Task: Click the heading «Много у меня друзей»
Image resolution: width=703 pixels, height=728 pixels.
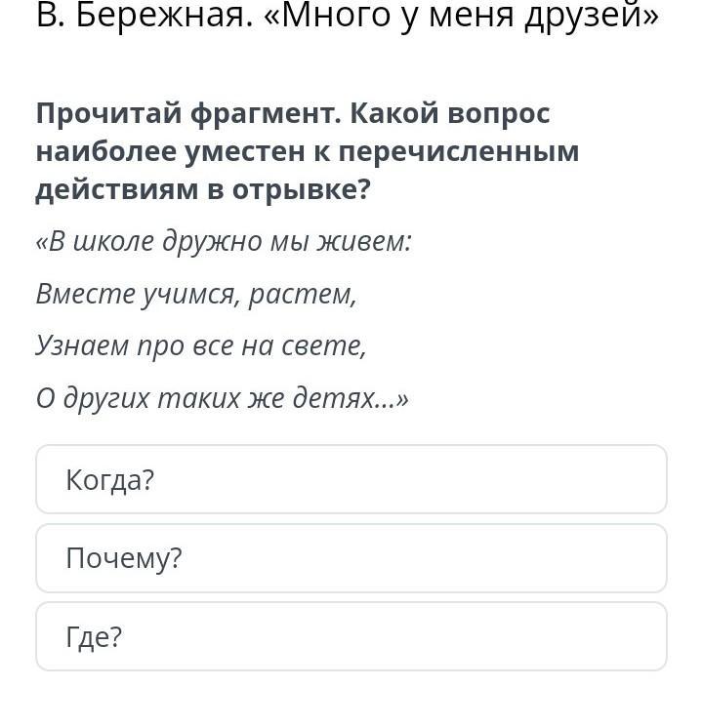Action: (461, 16)
